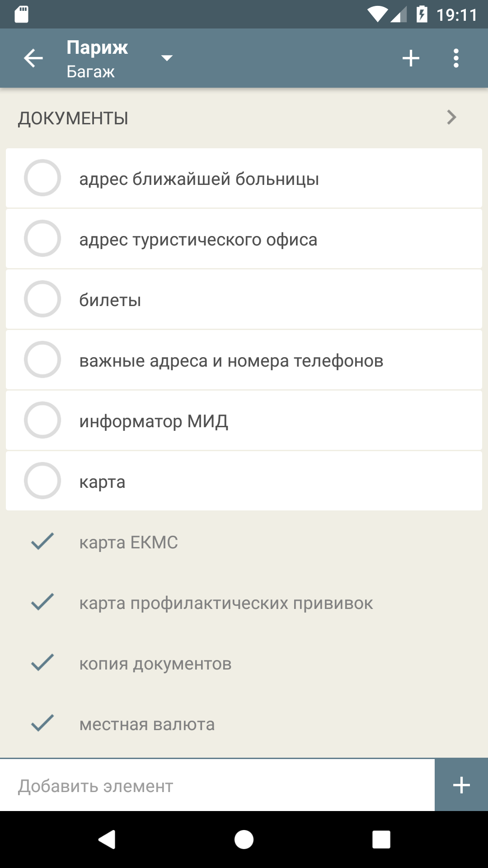The image size is (488, 868).
Task: Tick the 'информатор МИД' circle
Action: (42, 420)
